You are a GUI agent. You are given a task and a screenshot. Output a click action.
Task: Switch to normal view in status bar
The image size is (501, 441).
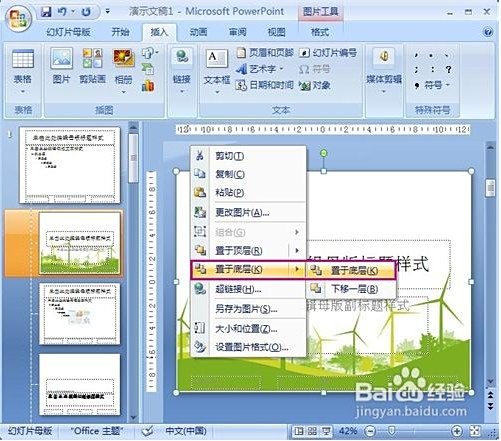tap(299, 431)
